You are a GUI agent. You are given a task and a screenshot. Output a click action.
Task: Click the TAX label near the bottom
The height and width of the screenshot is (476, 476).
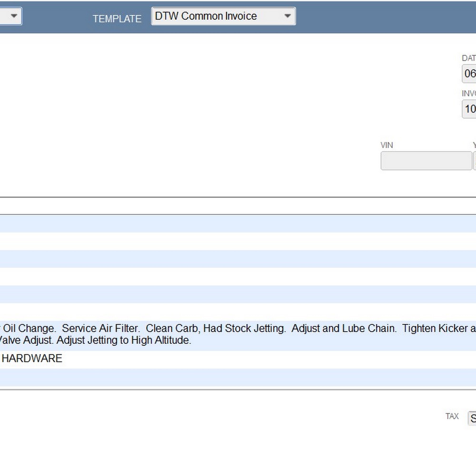pyautogui.click(x=452, y=416)
